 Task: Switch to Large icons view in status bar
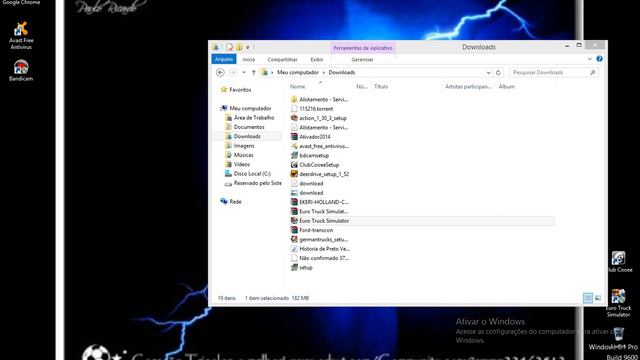598,298
